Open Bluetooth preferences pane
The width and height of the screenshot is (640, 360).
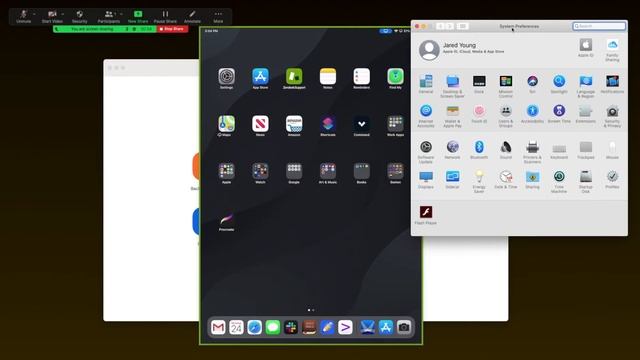[479, 149]
